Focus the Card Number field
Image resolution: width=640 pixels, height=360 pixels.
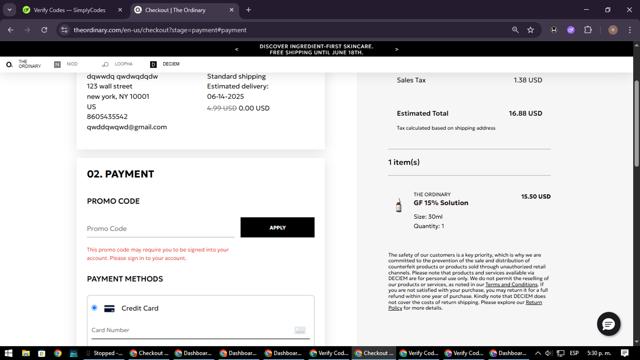point(200,330)
